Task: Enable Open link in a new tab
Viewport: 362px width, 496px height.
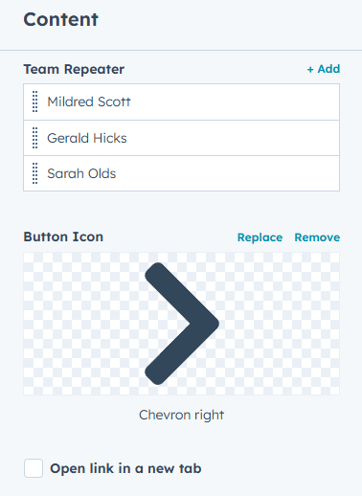Action: (x=33, y=468)
